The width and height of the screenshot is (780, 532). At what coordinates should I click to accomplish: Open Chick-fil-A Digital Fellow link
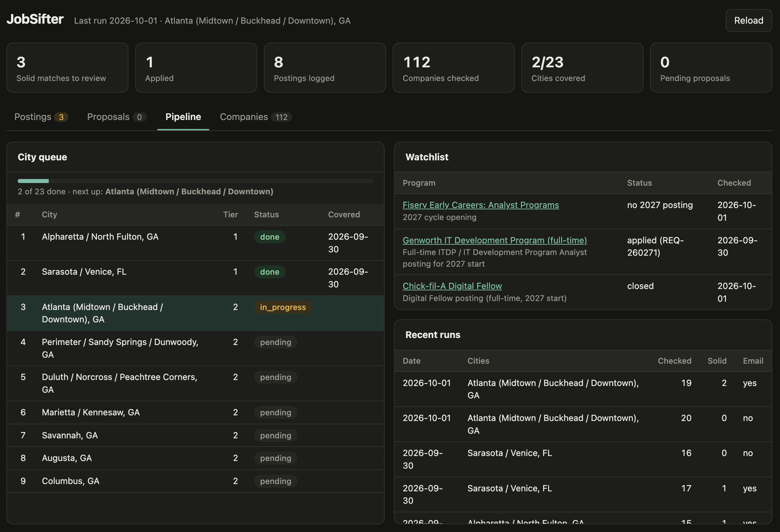[x=452, y=286]
